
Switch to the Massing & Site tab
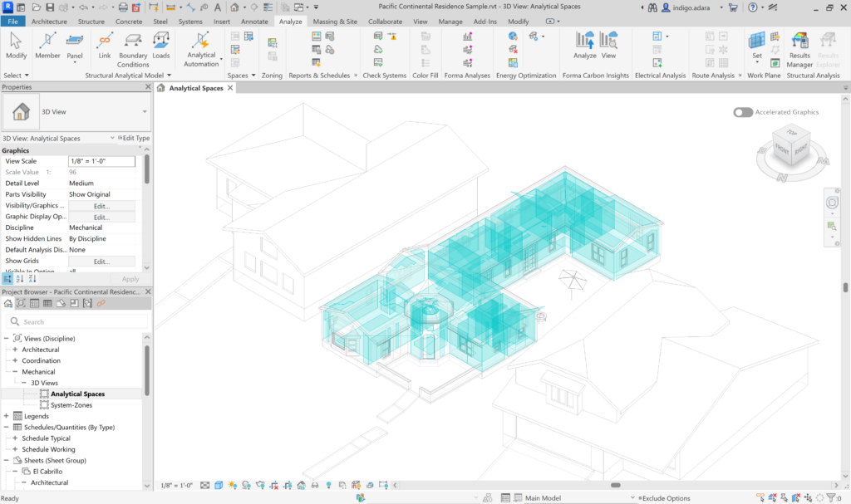click(335, 21)
